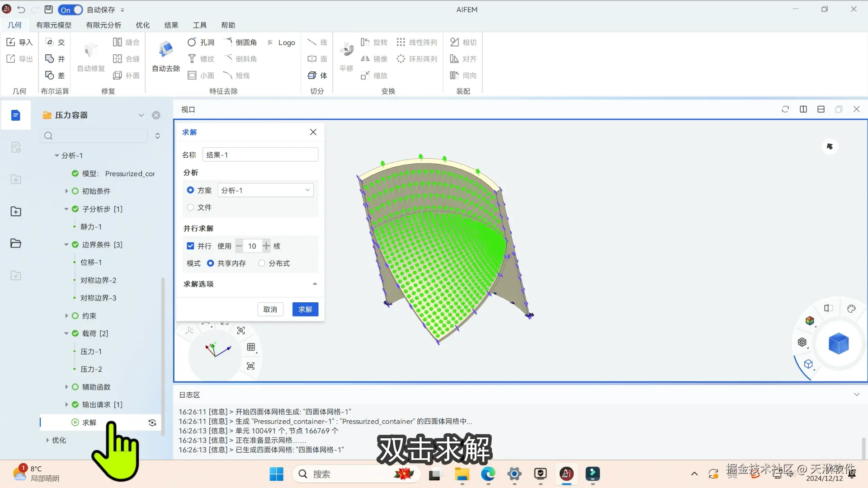Click the 名称 field containing 结果-1

(260, 155)
